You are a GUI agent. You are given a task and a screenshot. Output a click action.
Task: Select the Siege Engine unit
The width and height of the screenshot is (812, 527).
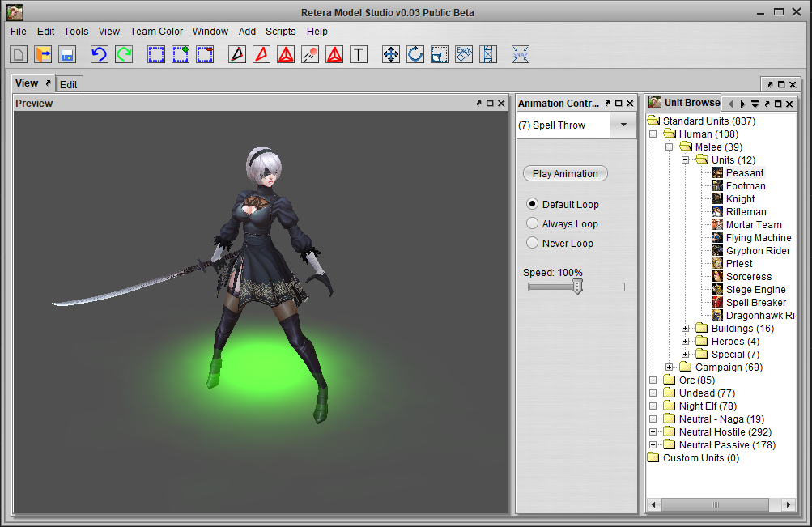755,289
